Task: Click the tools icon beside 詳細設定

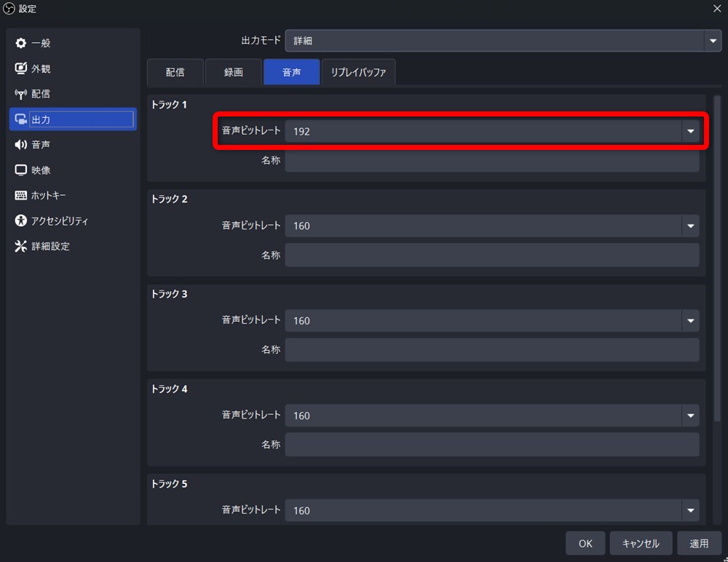Action: pos(21,246)
